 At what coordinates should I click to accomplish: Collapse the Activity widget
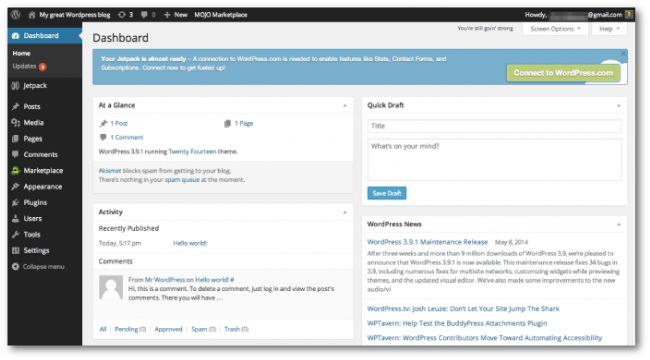(x=345, y=213)
